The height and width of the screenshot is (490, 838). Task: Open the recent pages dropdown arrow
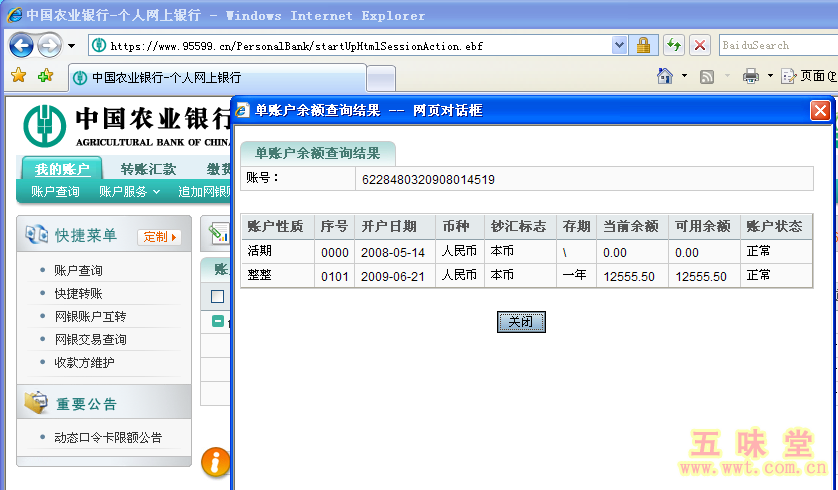[x=71, y=46]
